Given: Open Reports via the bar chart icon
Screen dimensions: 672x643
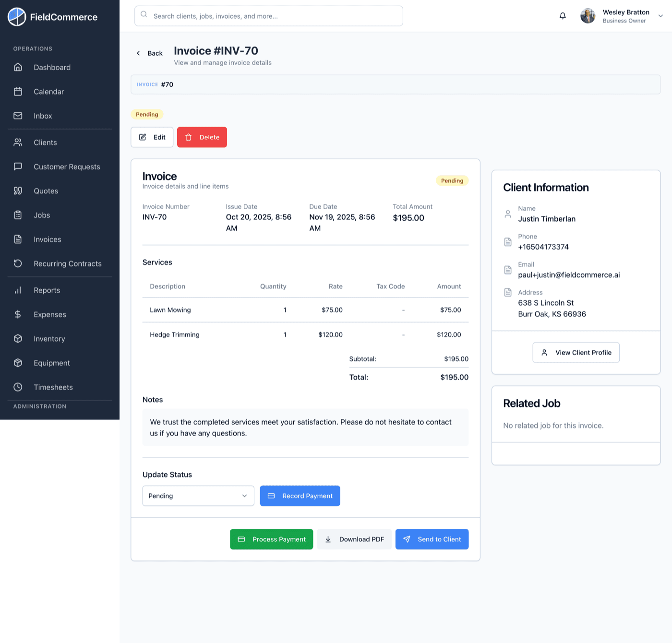Looking at the screenshot, I should 18,290.
